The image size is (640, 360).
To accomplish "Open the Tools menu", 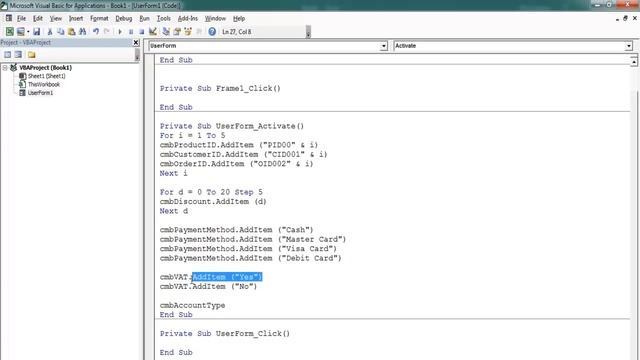I will 163,18.
